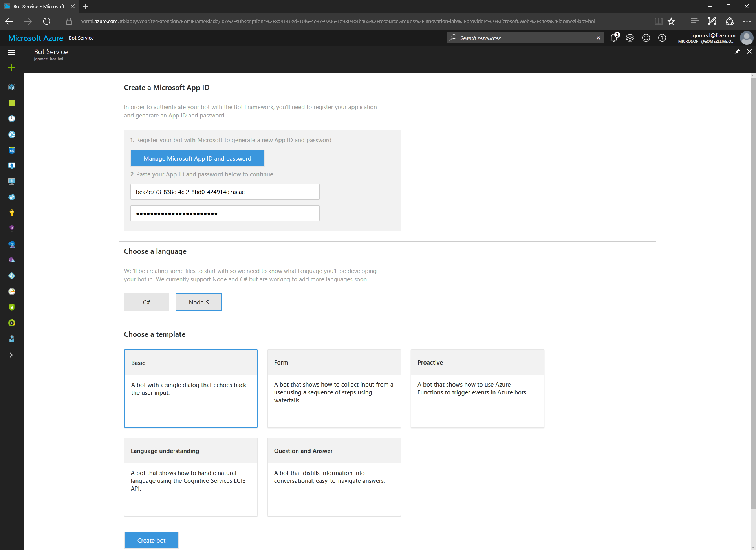The image size is (756, 550).
Task: Click the browser address bar URL
Action: click(337, 21)
